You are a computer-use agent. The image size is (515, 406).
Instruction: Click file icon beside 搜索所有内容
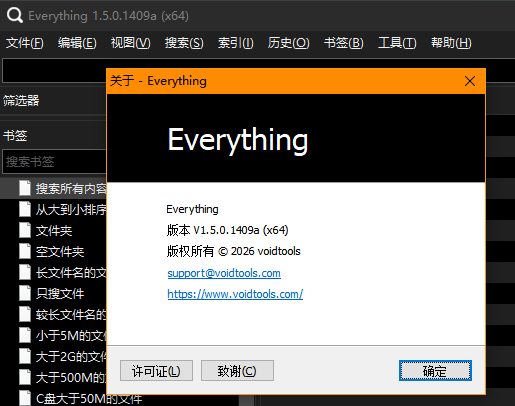pos(25,188)
